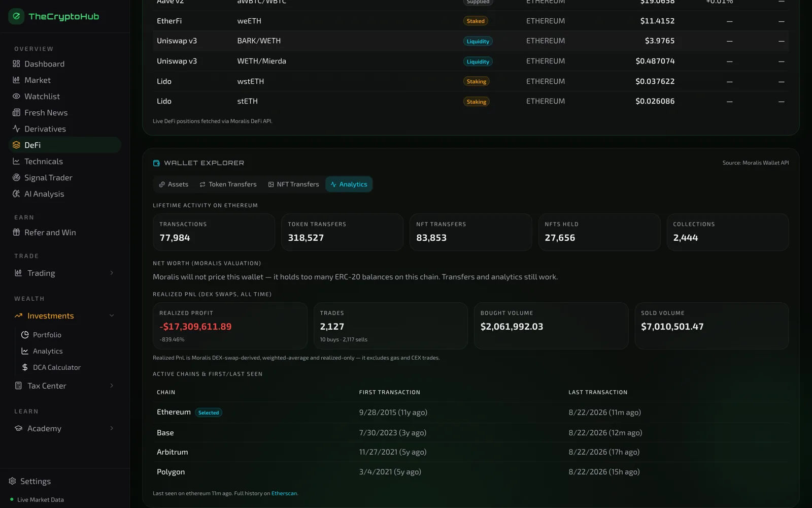
Task: Open the Signal Trader page
Action: pyautogui.click(x=65, y=178)
